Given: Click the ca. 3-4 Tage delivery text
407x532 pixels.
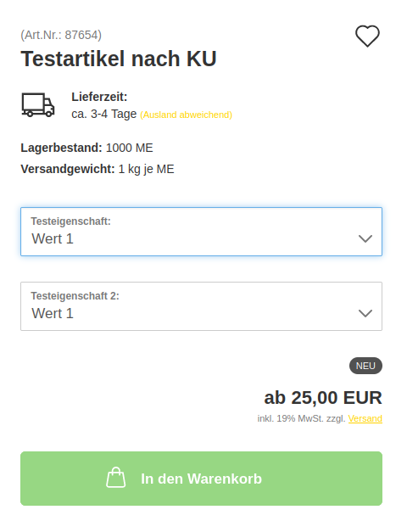Looking at the screenshot, I should point(103,114).
